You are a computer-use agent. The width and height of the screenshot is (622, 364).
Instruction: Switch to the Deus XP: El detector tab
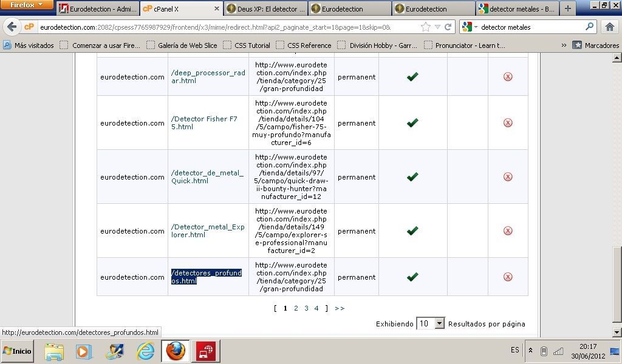[x=267, y=8]
